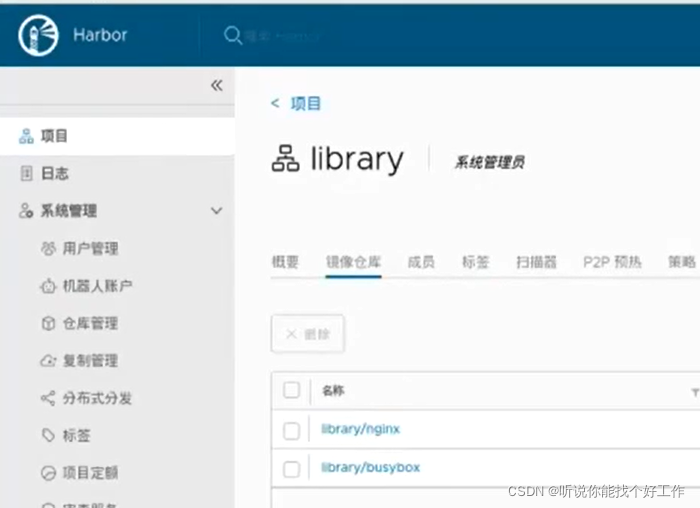Open the 成员 tab
The height and width of the screenshot is (508, 700).
click(x=421, y=262)
